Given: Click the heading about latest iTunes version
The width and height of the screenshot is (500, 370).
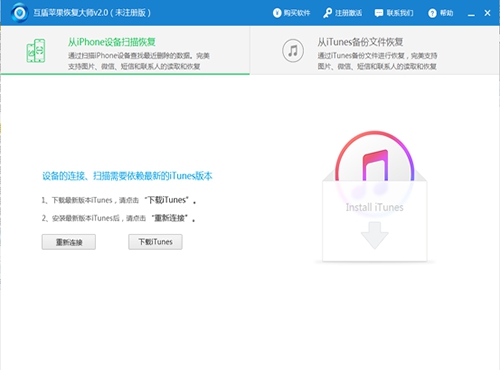Looking at the screenshot, I should (x=127, y=176).
